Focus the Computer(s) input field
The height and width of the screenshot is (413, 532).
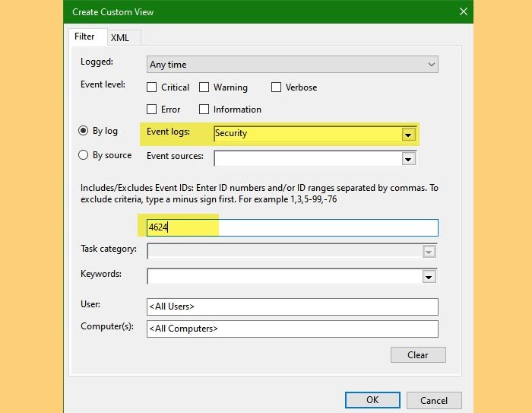[x=293, y=329]
